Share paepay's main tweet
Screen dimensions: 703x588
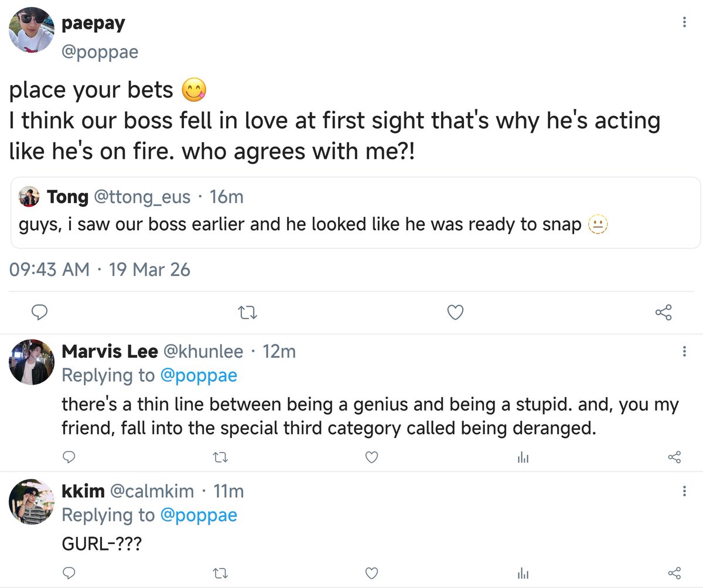click(x=663, y=313)
